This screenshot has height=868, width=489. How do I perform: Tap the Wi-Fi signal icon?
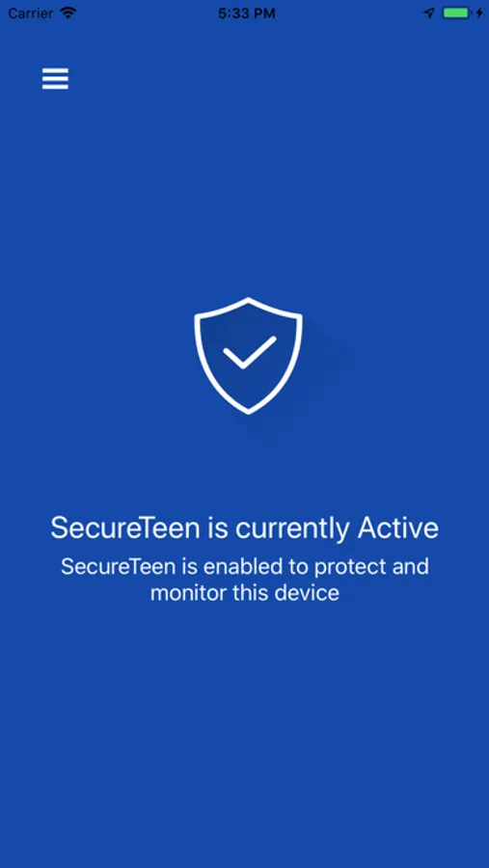point(68,14)
